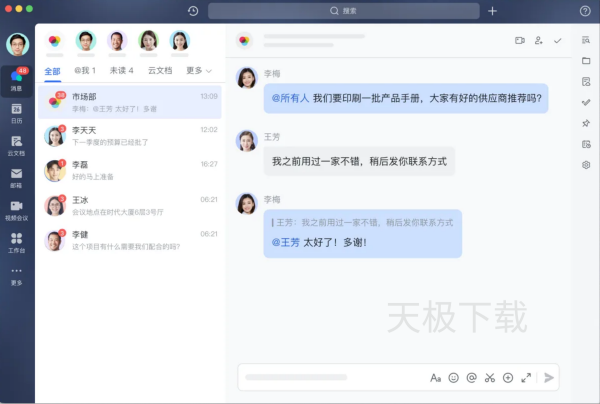Mark the chat done with the checkmark icon

coord(558,41)
